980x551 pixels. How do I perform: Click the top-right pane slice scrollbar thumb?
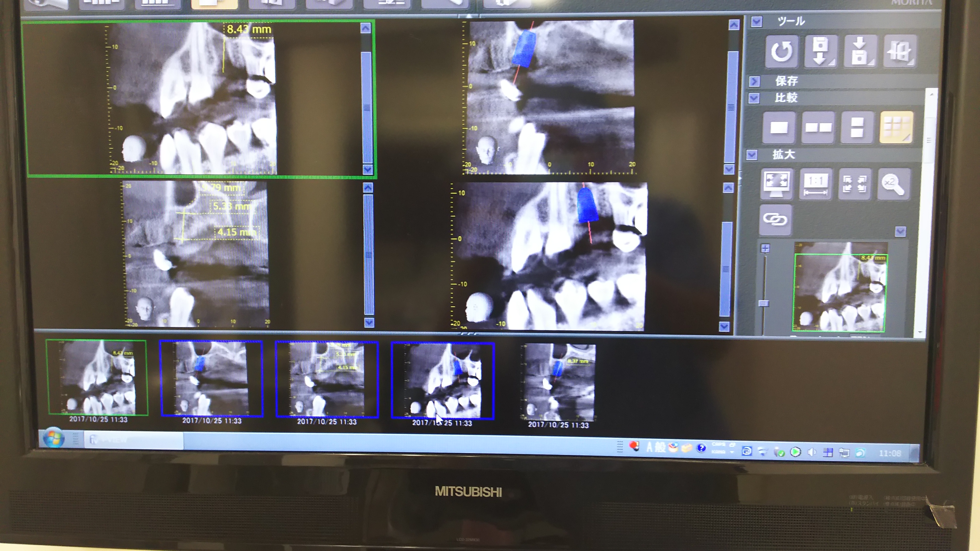[731, 107]
